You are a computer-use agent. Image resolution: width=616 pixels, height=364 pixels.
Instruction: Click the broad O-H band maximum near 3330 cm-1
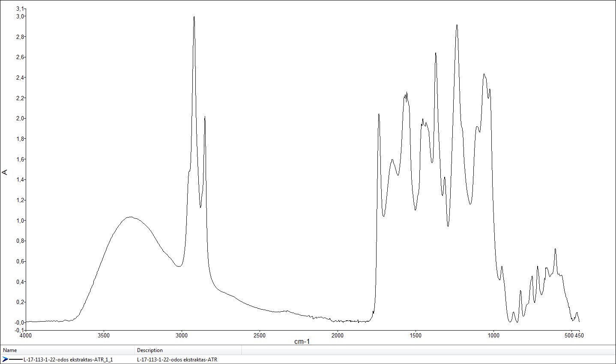(130, 217)
